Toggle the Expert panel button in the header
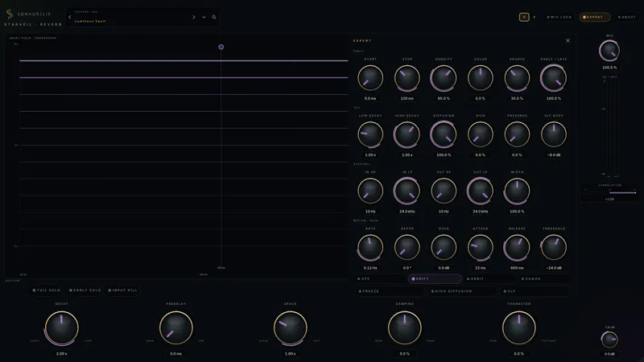This screenshot has height=362, width=644. click(x=594, y=17)
